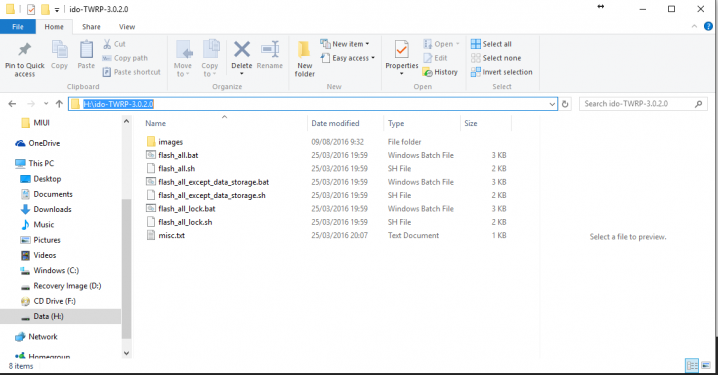Open file History

click(x=440, y=72)
